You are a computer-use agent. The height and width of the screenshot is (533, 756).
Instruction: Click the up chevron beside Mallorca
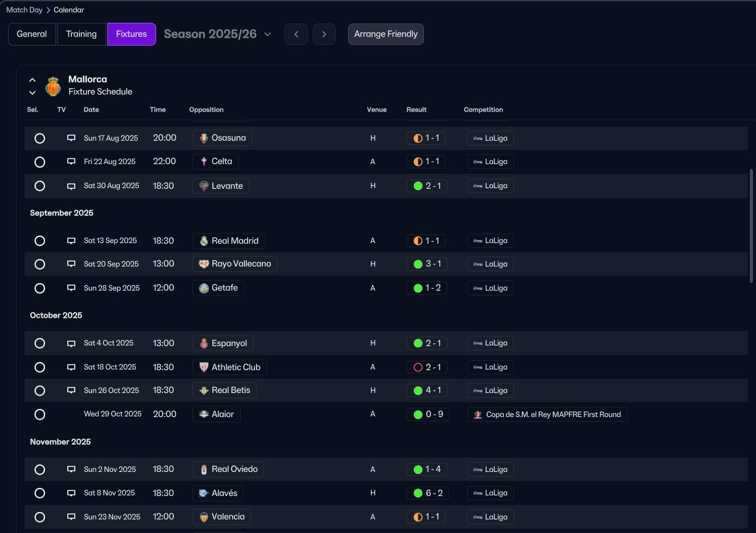(x=33, y=80)
